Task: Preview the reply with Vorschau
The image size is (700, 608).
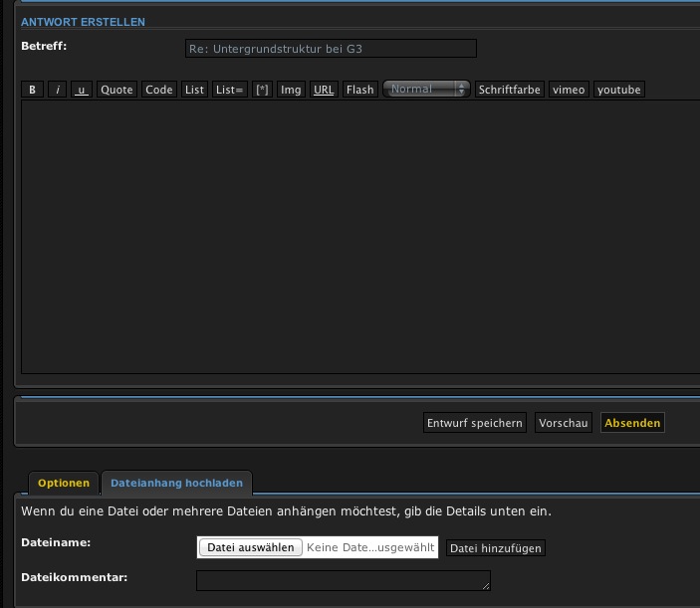Action: [x=563, y=423]
